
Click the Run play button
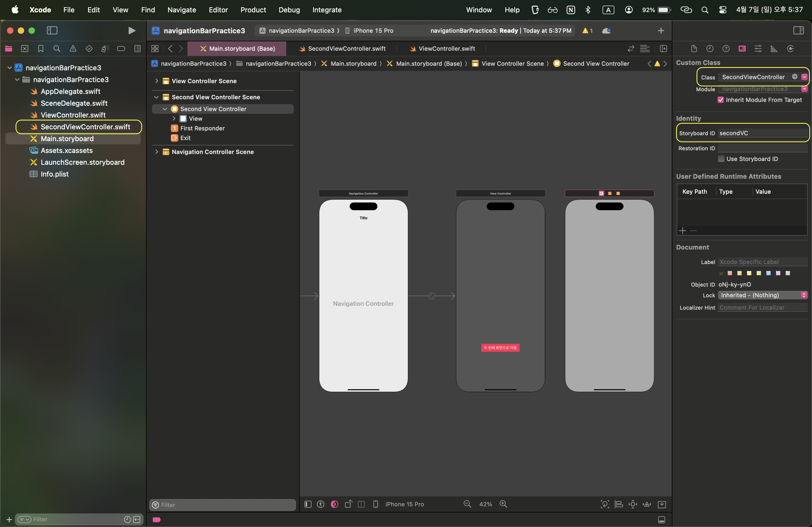coord(132,31)
